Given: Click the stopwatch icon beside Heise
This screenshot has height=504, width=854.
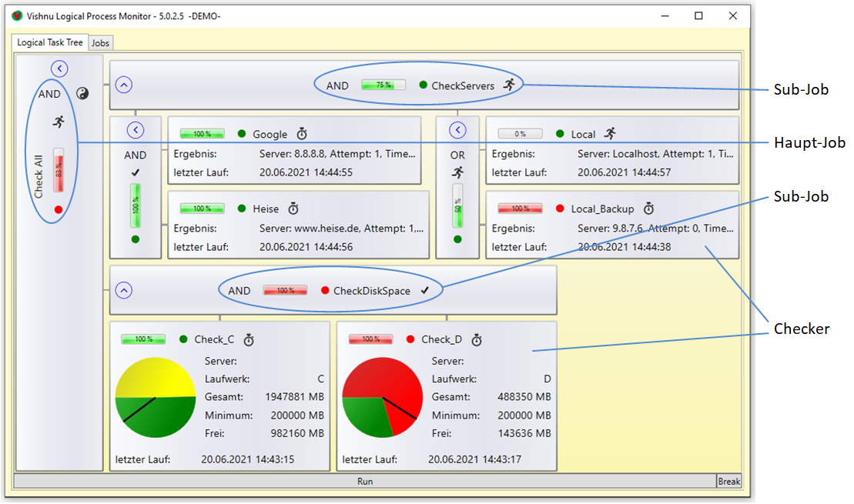Looking at the screenshot, I should pos(293,209).
